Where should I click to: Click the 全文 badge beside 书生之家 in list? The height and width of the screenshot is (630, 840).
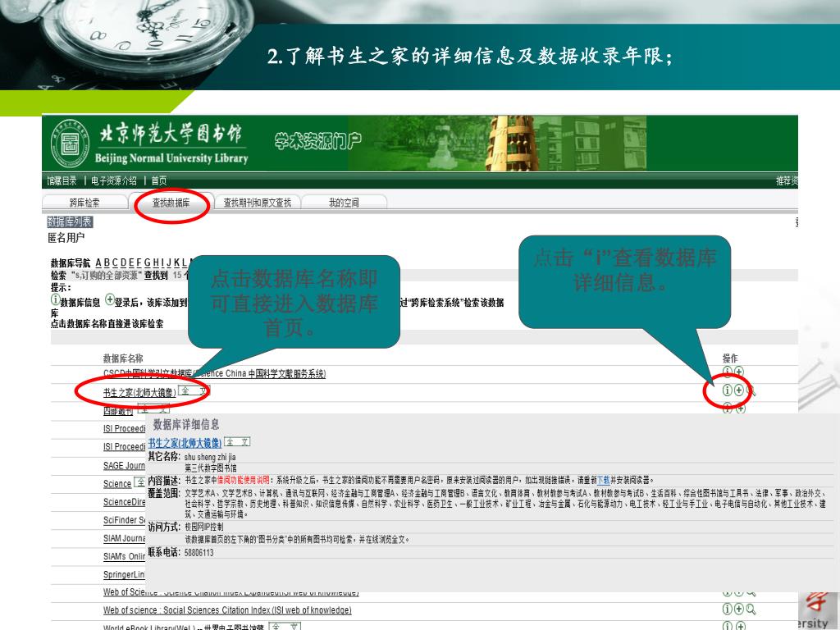(x=194, y=390)
